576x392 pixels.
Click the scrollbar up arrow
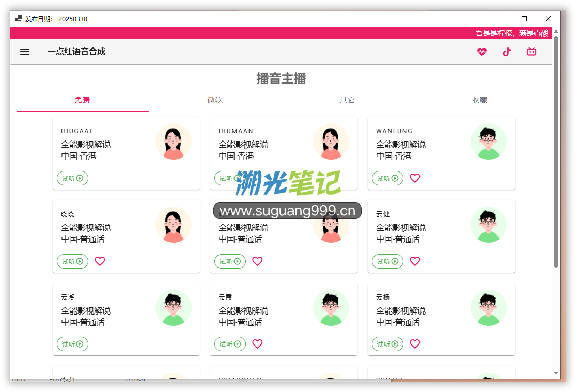[556, 31]
